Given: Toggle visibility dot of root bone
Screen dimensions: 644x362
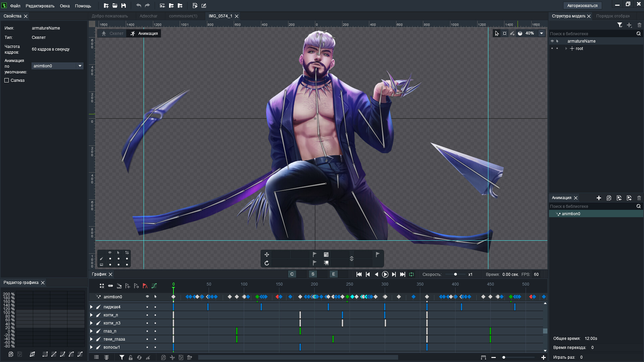Looking at the screenshot, I should point(552,49).
